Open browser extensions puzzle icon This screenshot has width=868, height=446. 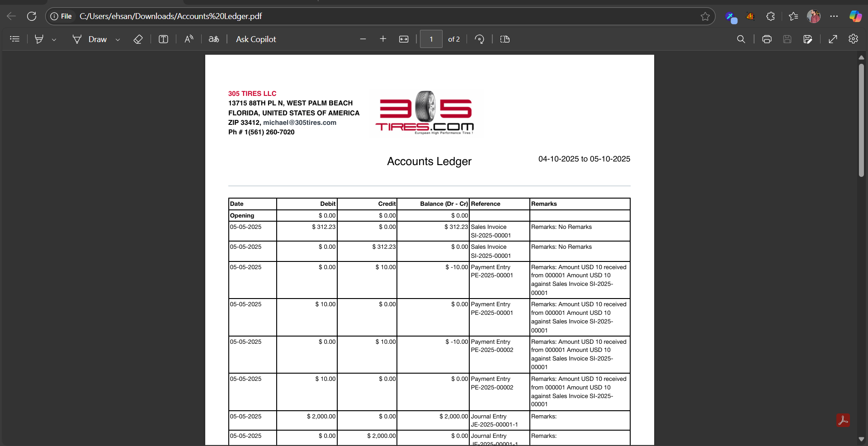click(x=771, y=16)
